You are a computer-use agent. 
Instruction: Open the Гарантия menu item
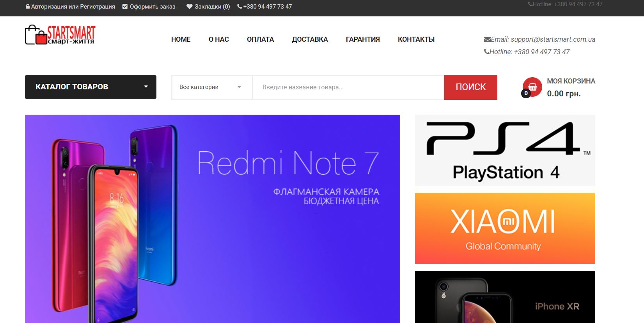[x=363, y=39]
